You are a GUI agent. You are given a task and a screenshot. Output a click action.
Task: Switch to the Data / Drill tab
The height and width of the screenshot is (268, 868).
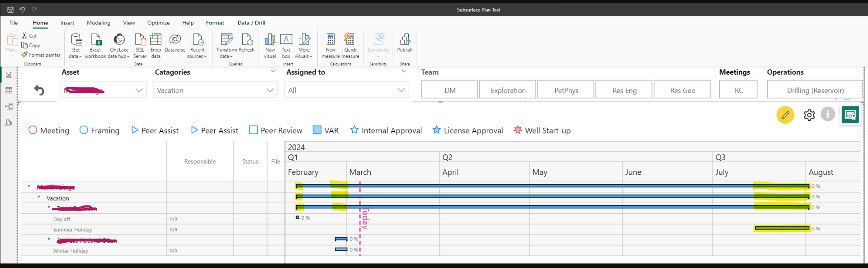pyautogui.click(x=251, y=23)
